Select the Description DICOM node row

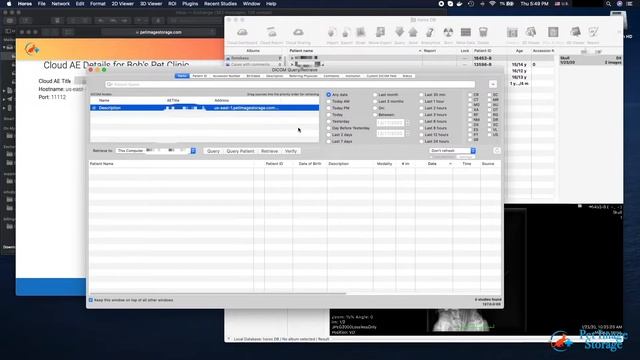[204, 108]
